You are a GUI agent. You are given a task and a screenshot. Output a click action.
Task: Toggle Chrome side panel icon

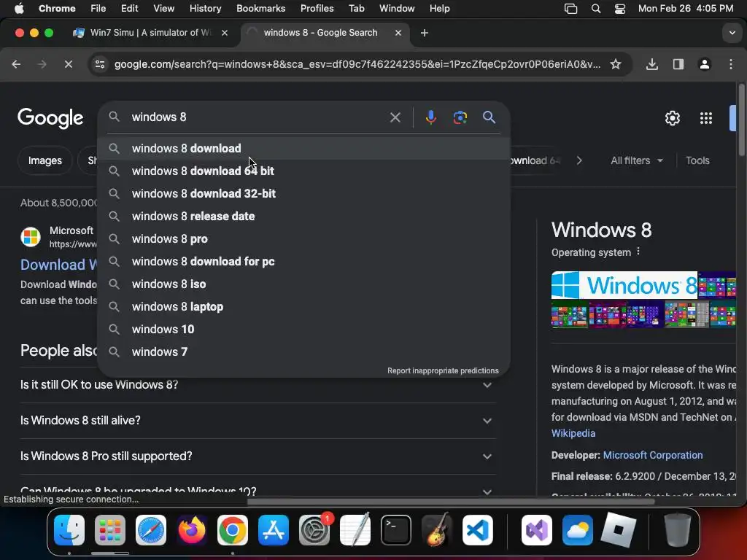[678, 64]
